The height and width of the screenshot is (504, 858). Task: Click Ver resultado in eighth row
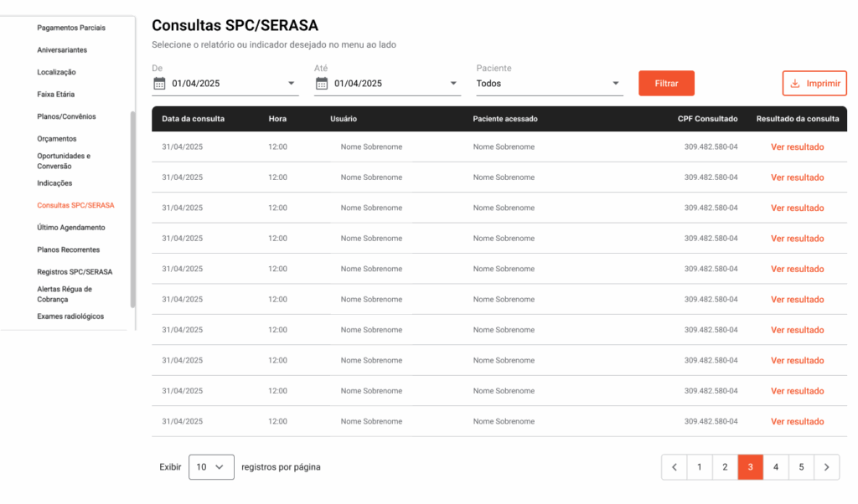click(798, 361)
